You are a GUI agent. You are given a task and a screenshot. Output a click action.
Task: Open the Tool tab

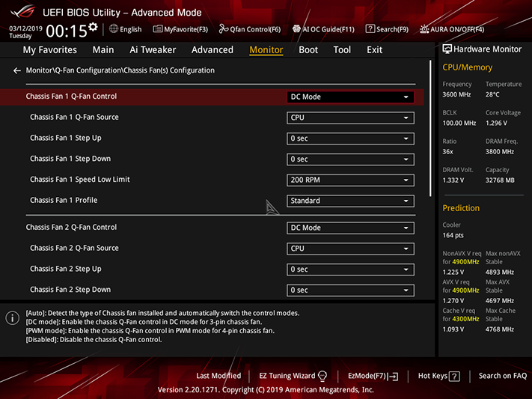(x=342, y=50)
